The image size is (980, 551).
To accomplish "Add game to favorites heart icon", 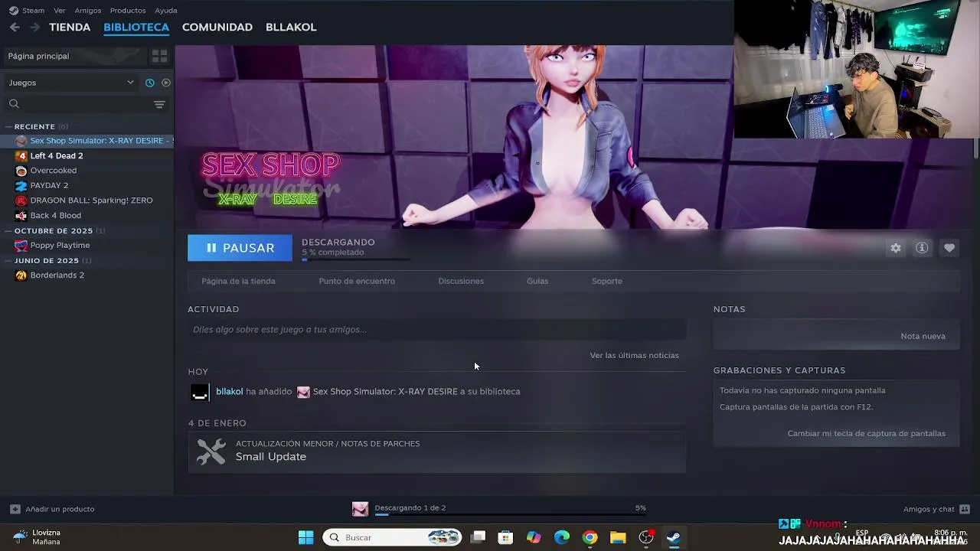I will point(949,248).
